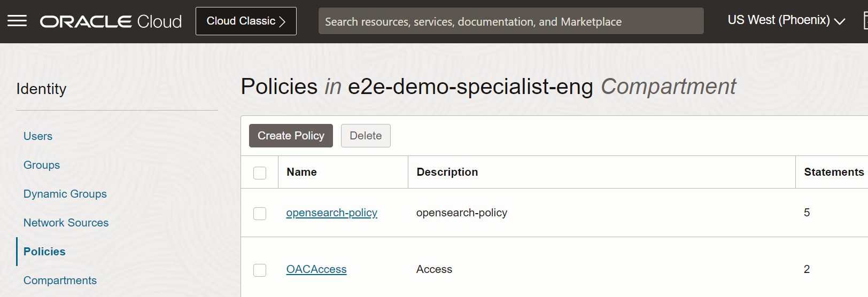Open the opensearch-policy link
The width and height of the screenshot is (868, 297).
point(331,213)
